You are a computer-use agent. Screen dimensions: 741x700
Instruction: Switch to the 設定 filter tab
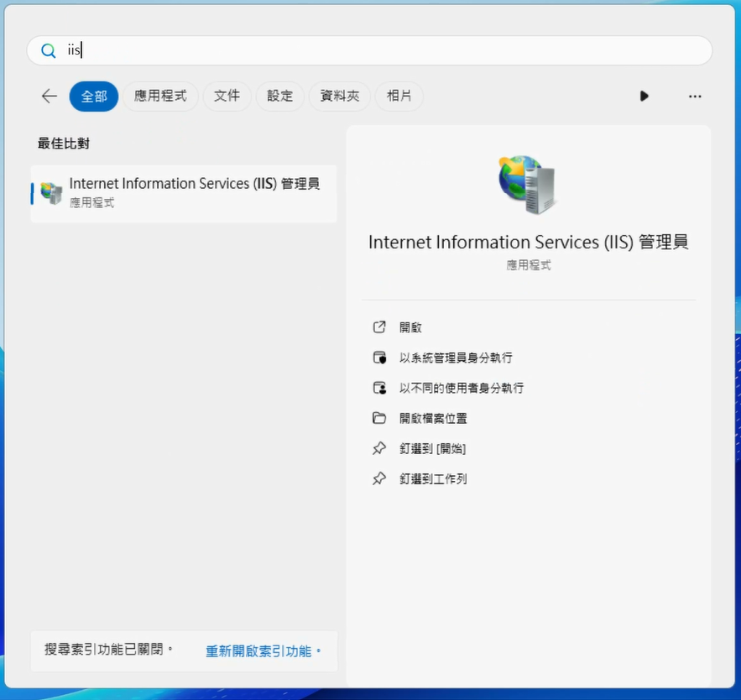(x=279, y=97)
